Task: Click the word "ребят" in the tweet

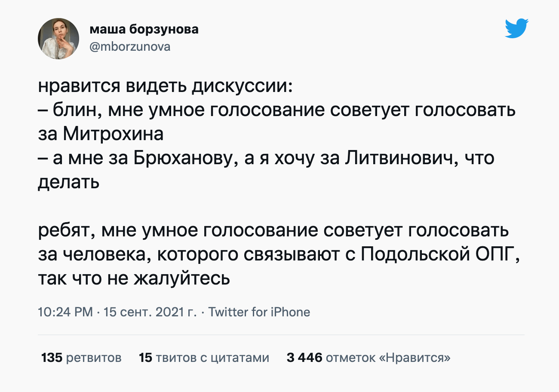Action: (65, 231)
